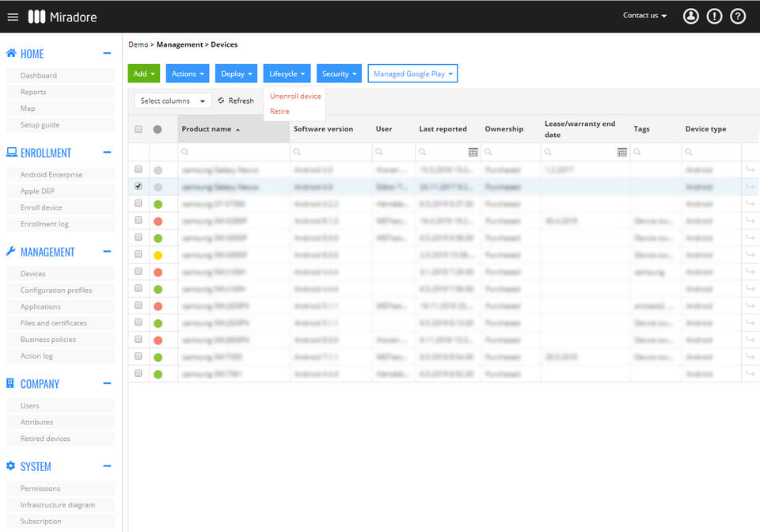Toggle the select-all header checkbox
760x532 pixels.
click(x=139, y=129)
